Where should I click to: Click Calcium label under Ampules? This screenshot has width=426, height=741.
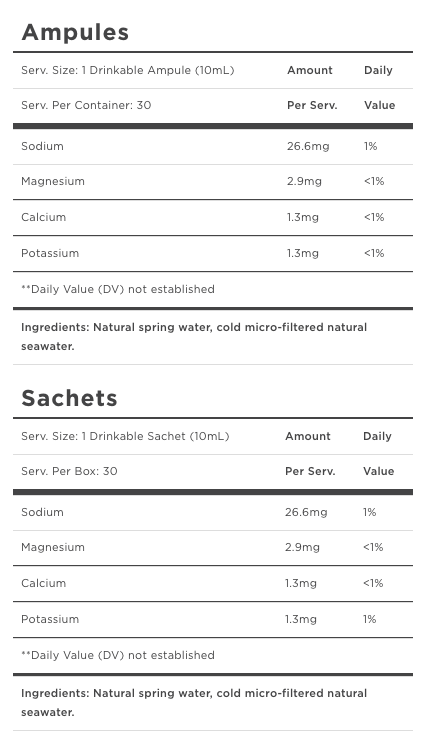43,217
